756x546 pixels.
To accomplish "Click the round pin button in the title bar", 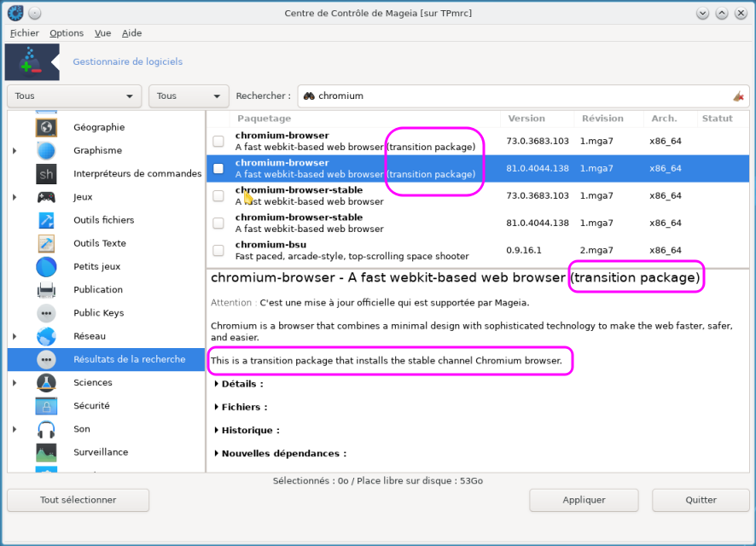I will (35, 14).
